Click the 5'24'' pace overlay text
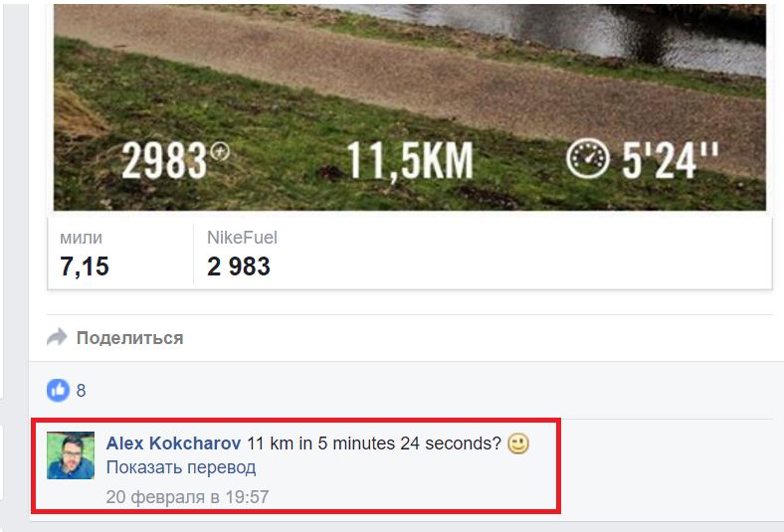The image size is (784, 532). (670, 159)
